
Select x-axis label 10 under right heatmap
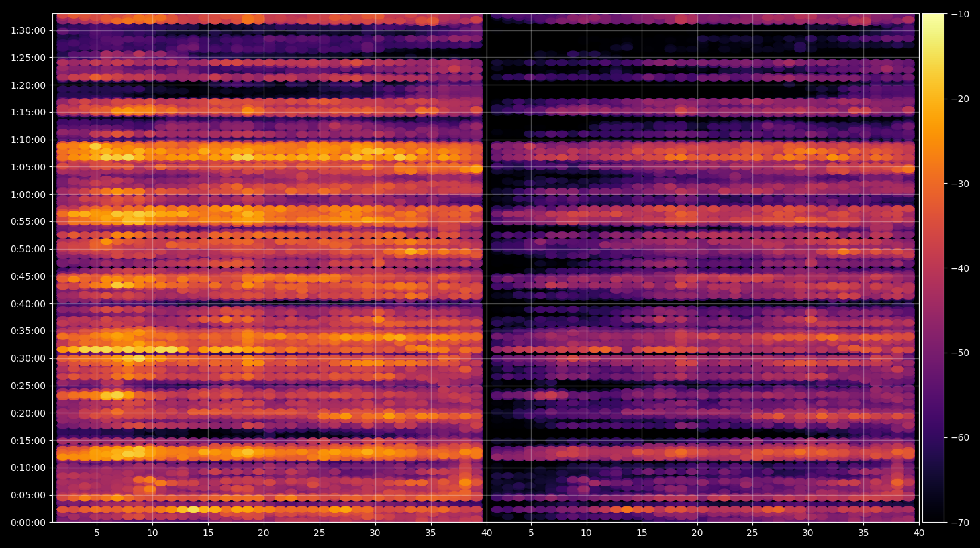click(x=586, y=533)
